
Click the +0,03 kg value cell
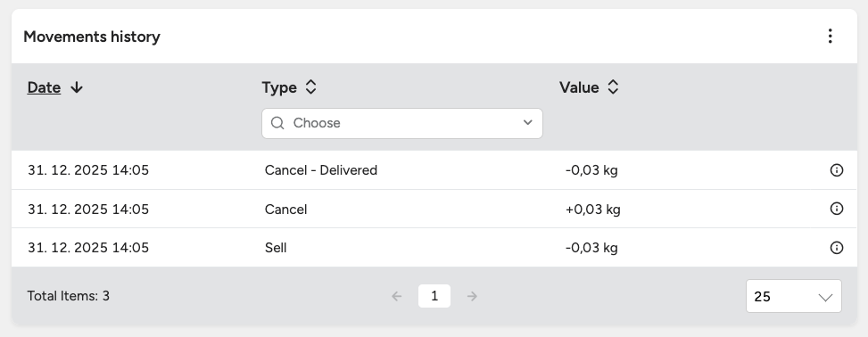click(593, 210)
